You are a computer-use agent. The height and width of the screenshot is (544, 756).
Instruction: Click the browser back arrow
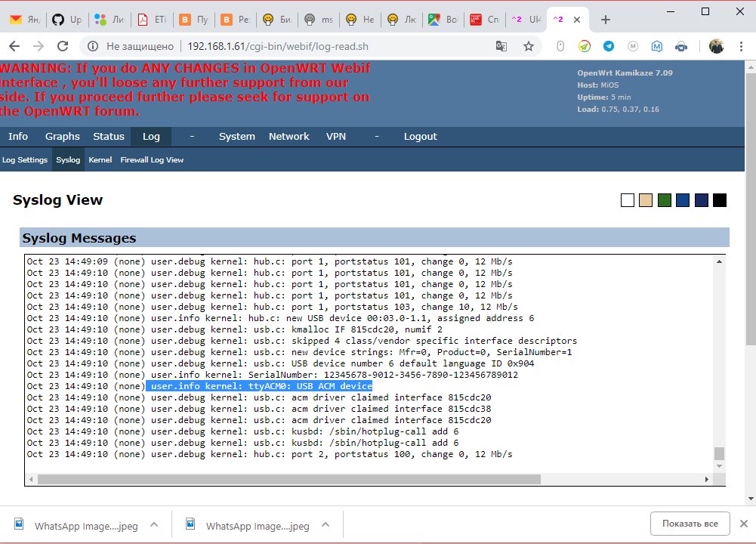[x=17, y=46]
